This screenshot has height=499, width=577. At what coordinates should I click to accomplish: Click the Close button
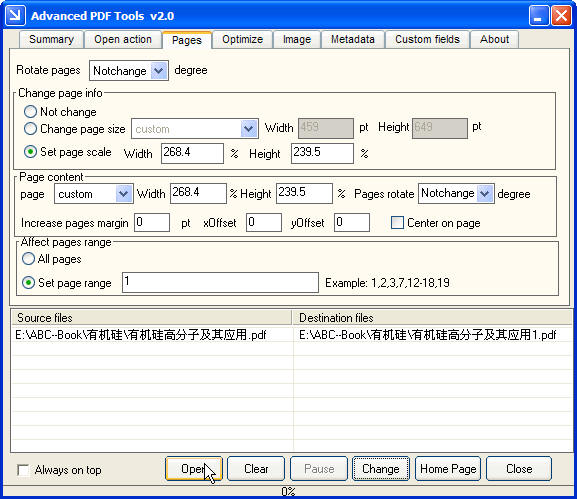519,469
